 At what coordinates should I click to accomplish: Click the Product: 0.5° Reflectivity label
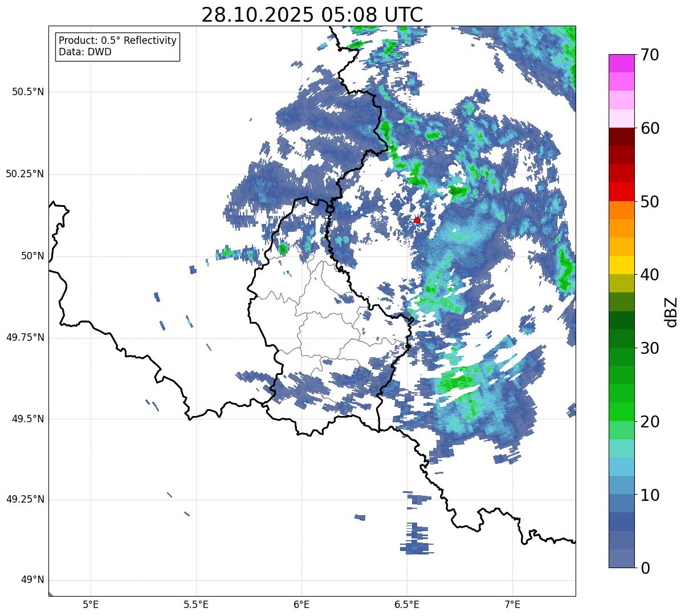(x=117, y=40)
